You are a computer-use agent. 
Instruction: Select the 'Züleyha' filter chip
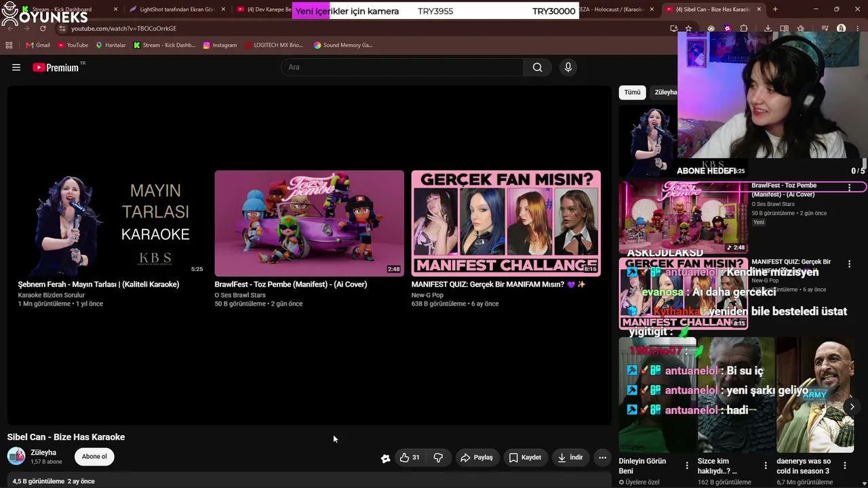[666, 92]
